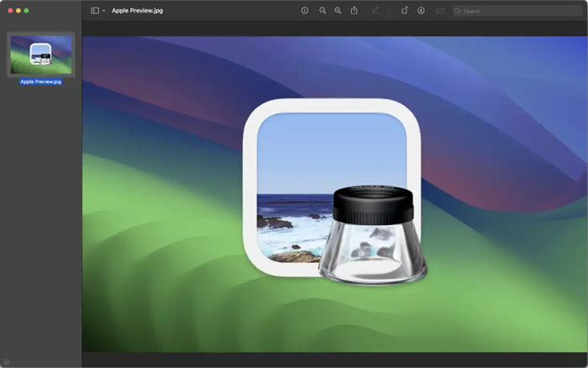Select the Apple Preview.jpg thumbnail
Screen dimensions: 588x368
pos(41,55)
